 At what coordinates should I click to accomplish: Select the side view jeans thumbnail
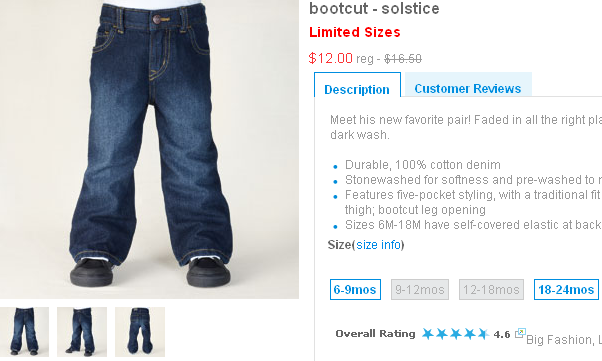(82, 332)
